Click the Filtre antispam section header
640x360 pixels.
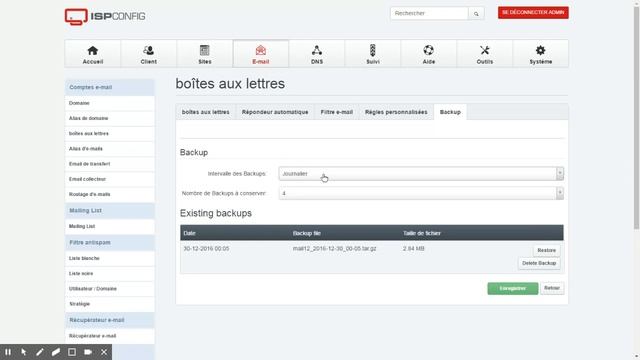[109, 242]
